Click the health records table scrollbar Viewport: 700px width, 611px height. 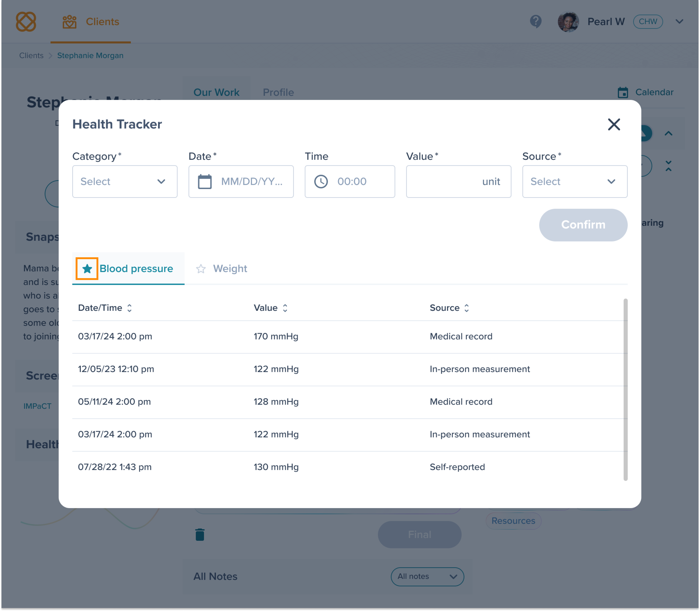pyautogui.click(x=625, y=389)
